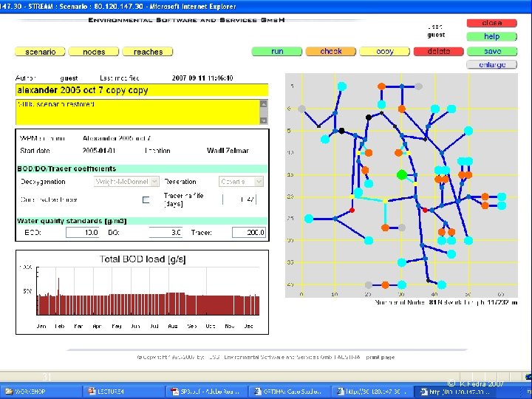The image size is (532, 399).
Task: Select the orange node at the map's top row
Action: click(382, 86)
